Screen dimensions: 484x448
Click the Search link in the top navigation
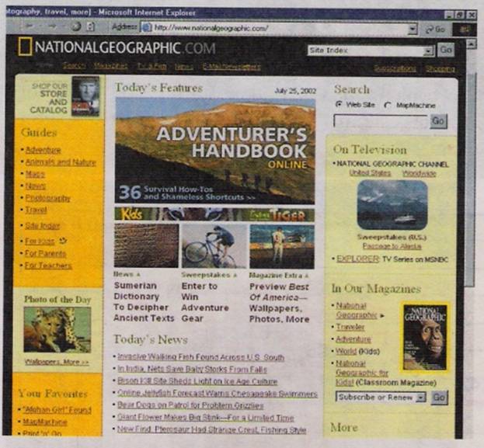pos(74,66)
